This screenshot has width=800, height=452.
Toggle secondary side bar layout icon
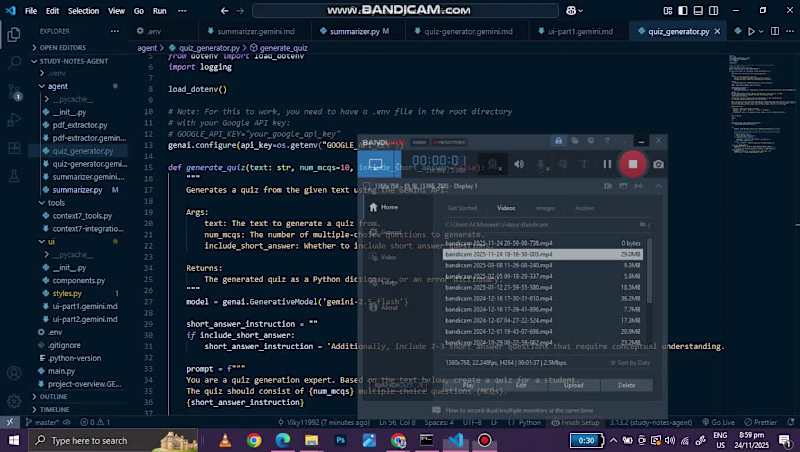[x=713, y=10]
